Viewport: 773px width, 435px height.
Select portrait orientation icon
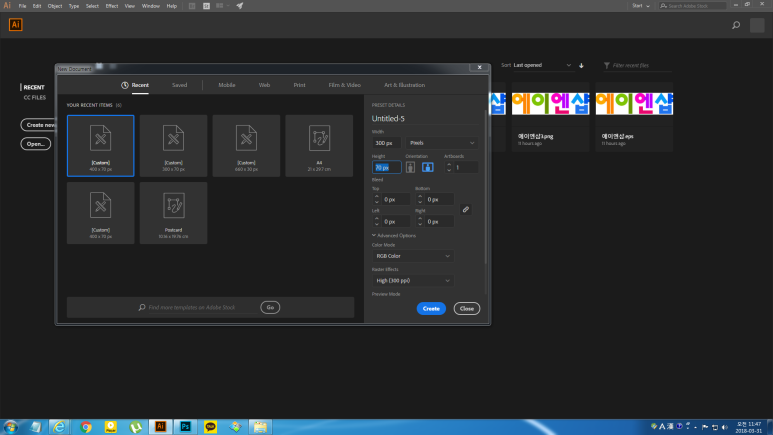click(x=410, y=167)
